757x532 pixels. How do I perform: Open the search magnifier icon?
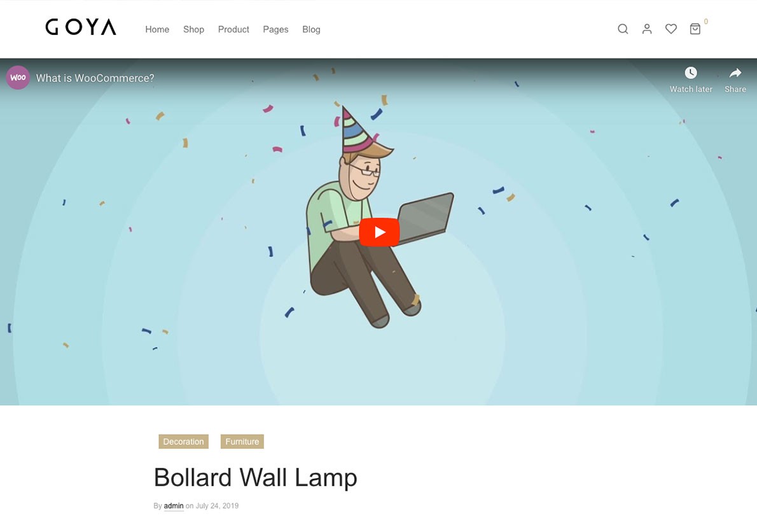[x=623, y=29]
